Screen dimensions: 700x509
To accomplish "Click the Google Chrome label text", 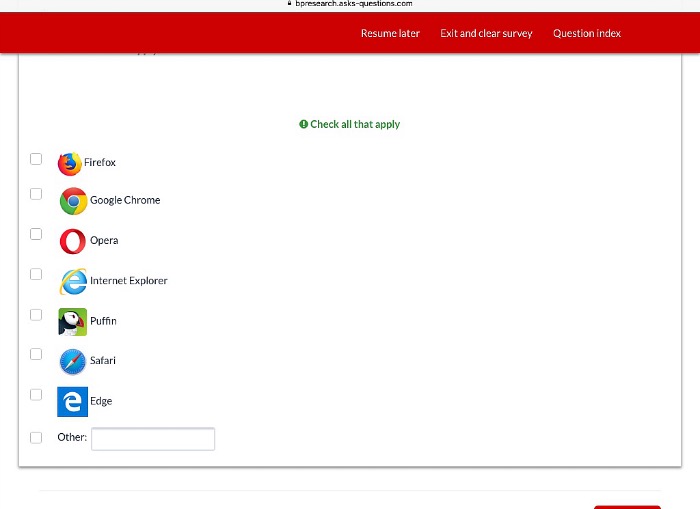I will [x=125, y=200].
